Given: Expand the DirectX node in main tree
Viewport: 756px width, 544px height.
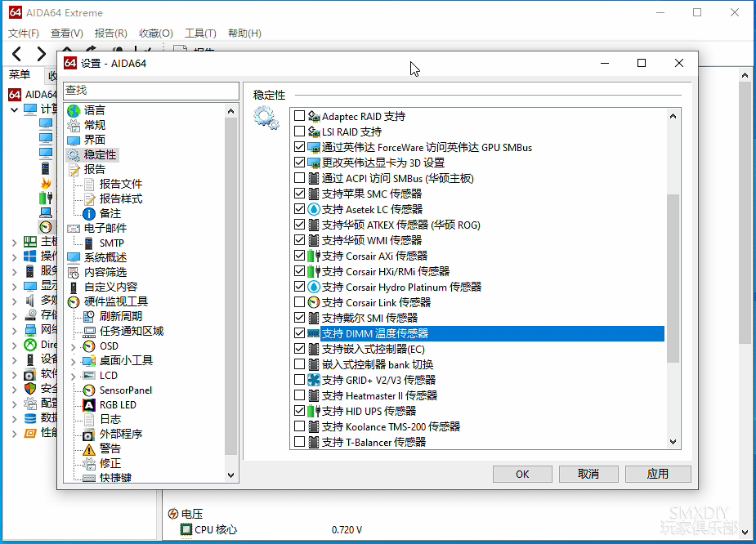Looking at the screenshot, I should (x=15, y=345).
